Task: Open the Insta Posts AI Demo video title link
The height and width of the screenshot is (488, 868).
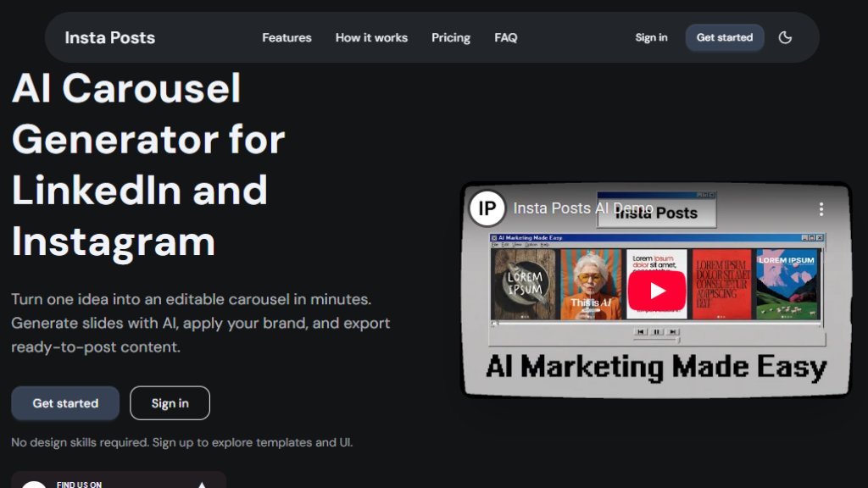Action: point(583,208)
